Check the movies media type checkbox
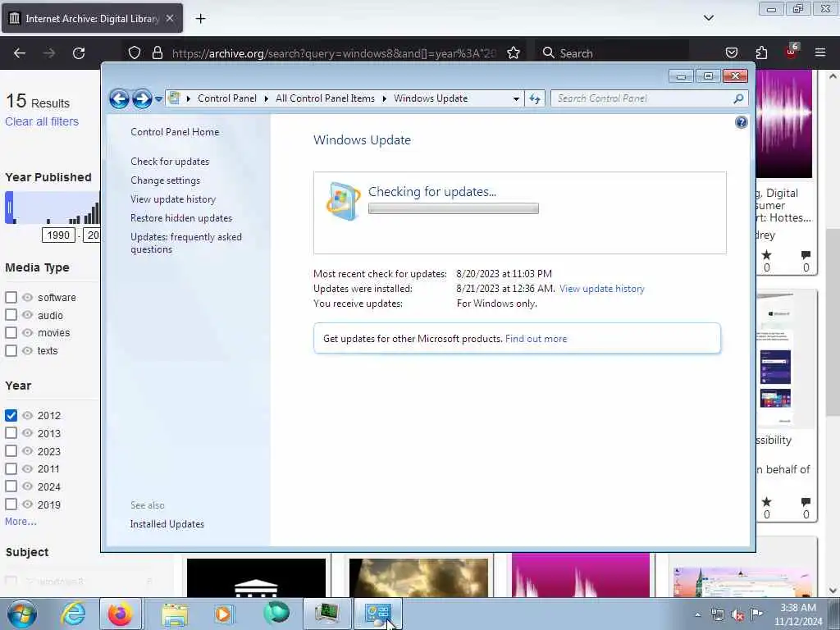Image resolution: width=840 pixels, height=630 pixels. click(11, 333)
